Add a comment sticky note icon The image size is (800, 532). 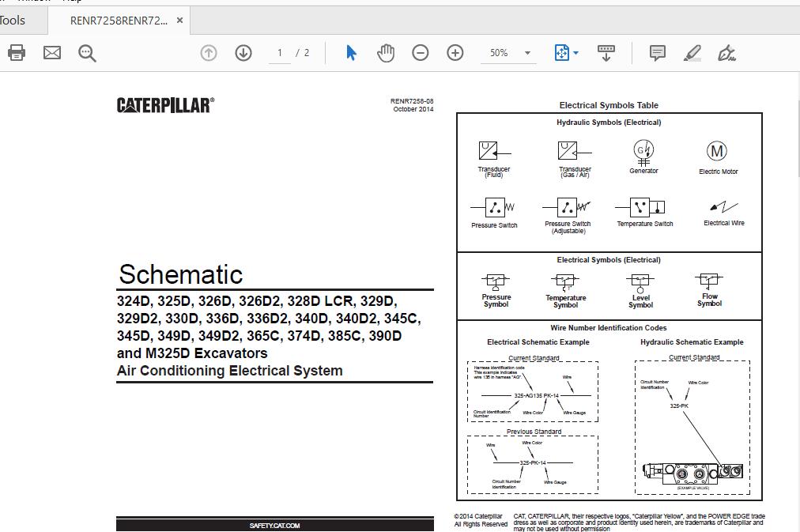pos(657,52)
